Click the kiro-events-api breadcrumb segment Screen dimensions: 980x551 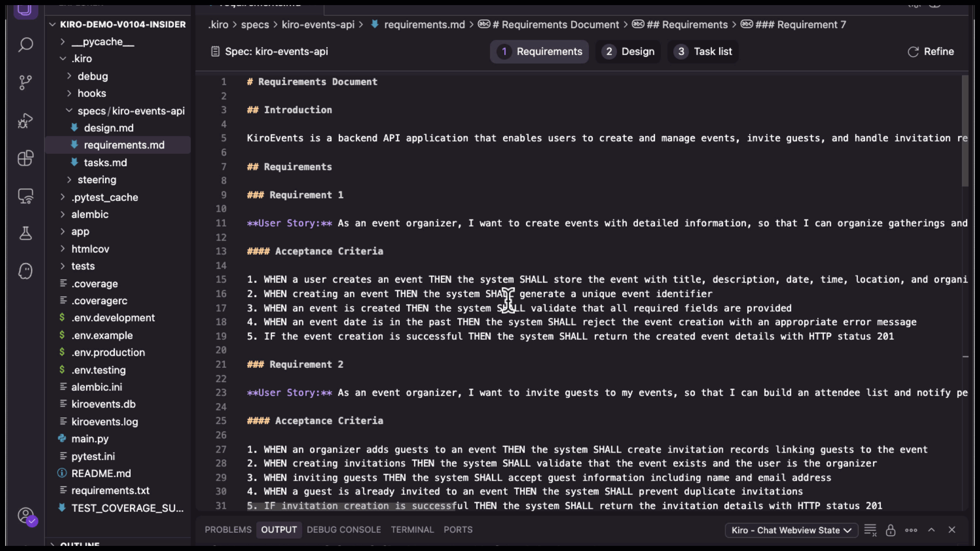(x=317, y=24)
